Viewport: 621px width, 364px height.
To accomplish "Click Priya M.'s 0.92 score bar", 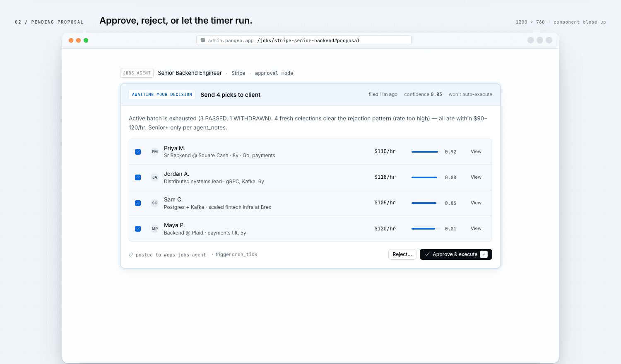I will pyautogui.click(x=426, y=152).
